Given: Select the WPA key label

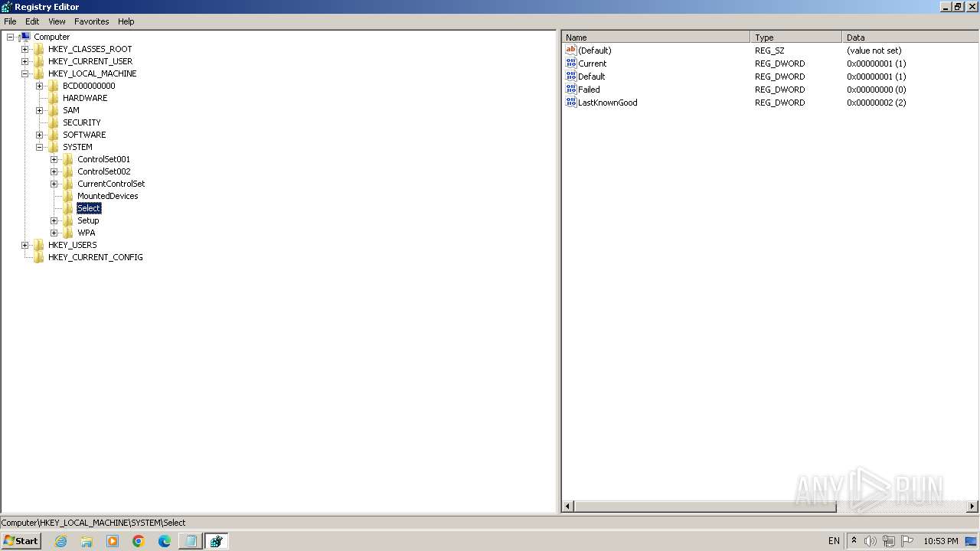Looking at the screenshot, I should [87, 233].
